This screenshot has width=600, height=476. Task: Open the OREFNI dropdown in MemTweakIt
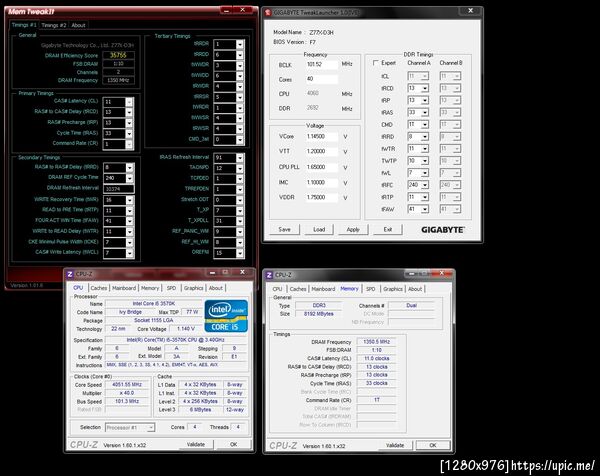click(x=240, y=253)
